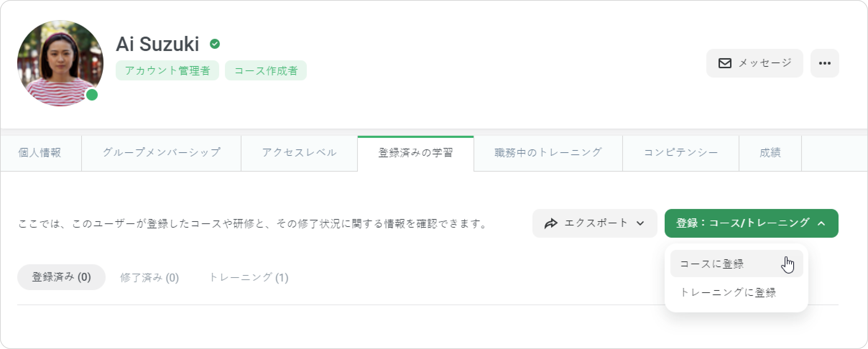Select the 登録済みの学習 tab
Screen dimensions: 868x349
coord(415,153)
